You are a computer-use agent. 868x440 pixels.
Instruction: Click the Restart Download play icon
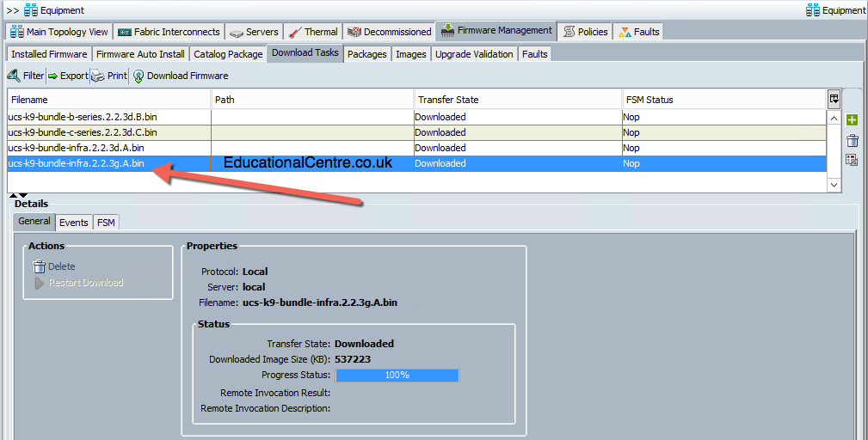tap(40, 283)
